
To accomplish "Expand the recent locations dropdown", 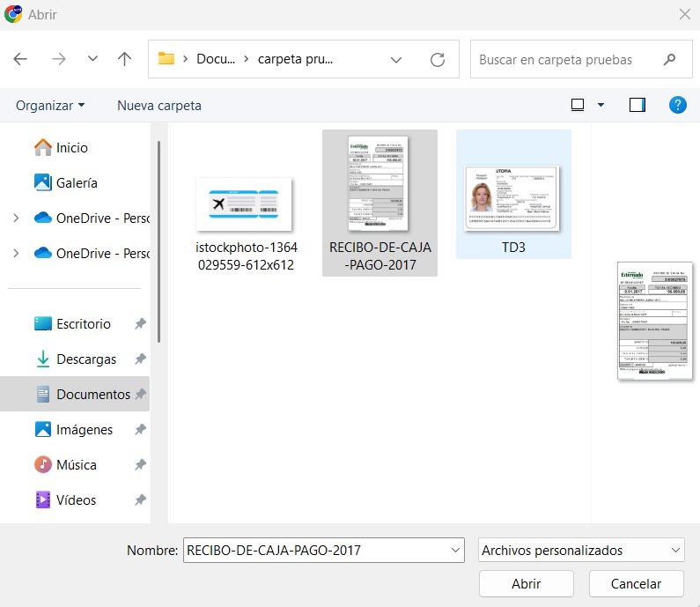I will point(92,59).
